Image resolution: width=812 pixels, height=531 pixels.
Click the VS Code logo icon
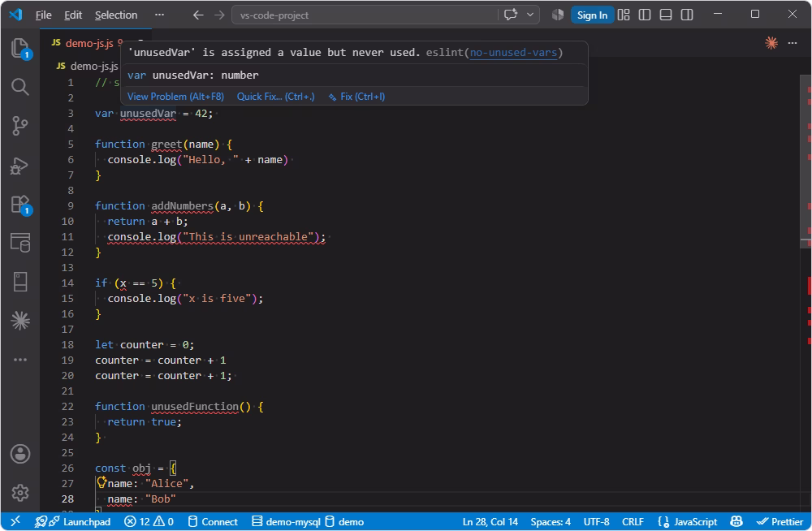point(15,15)
